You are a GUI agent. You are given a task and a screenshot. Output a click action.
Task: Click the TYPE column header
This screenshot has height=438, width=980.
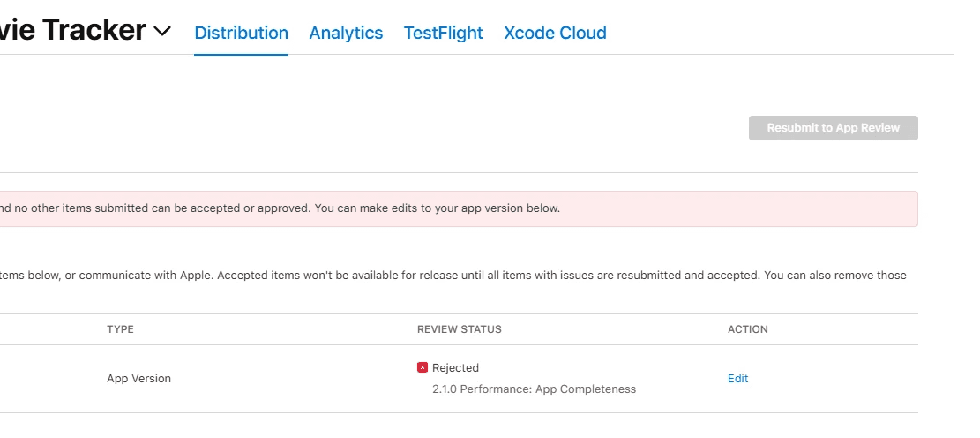(x=120, y=329)
